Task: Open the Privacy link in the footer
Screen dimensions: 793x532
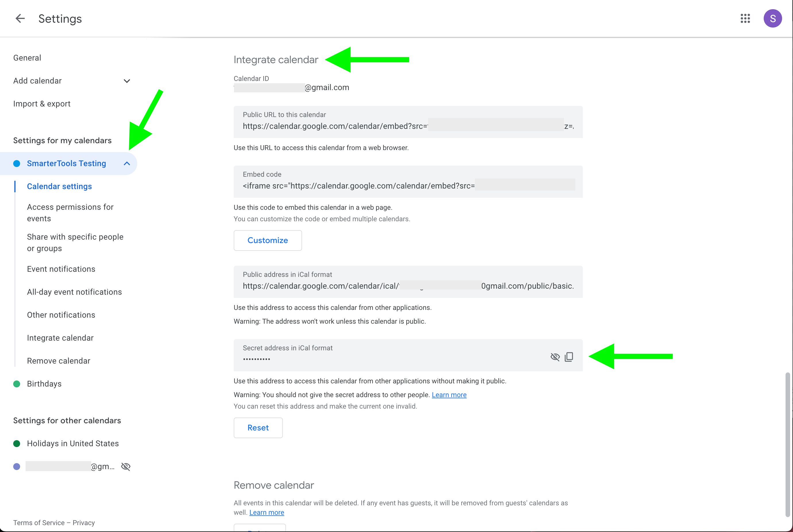Action: 84,523
